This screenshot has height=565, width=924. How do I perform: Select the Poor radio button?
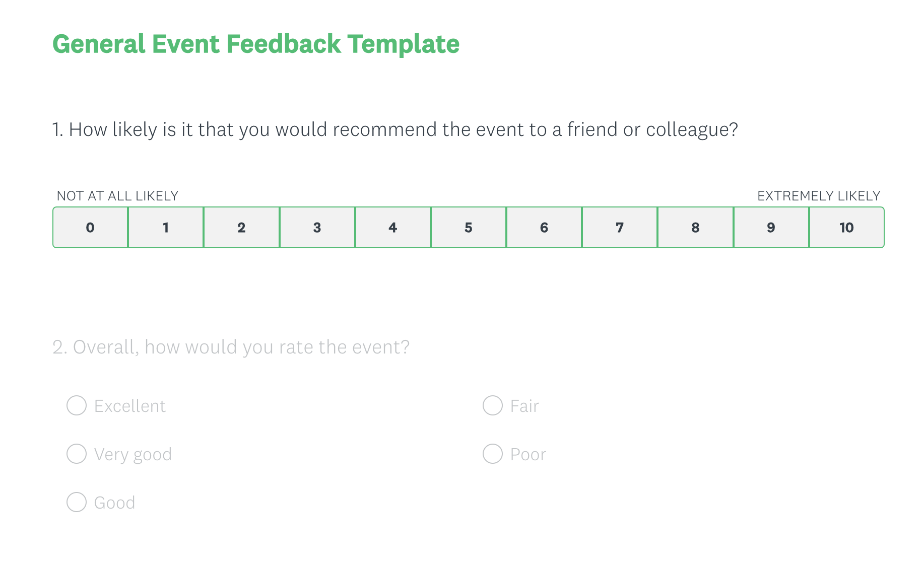(x=492, y=454)
